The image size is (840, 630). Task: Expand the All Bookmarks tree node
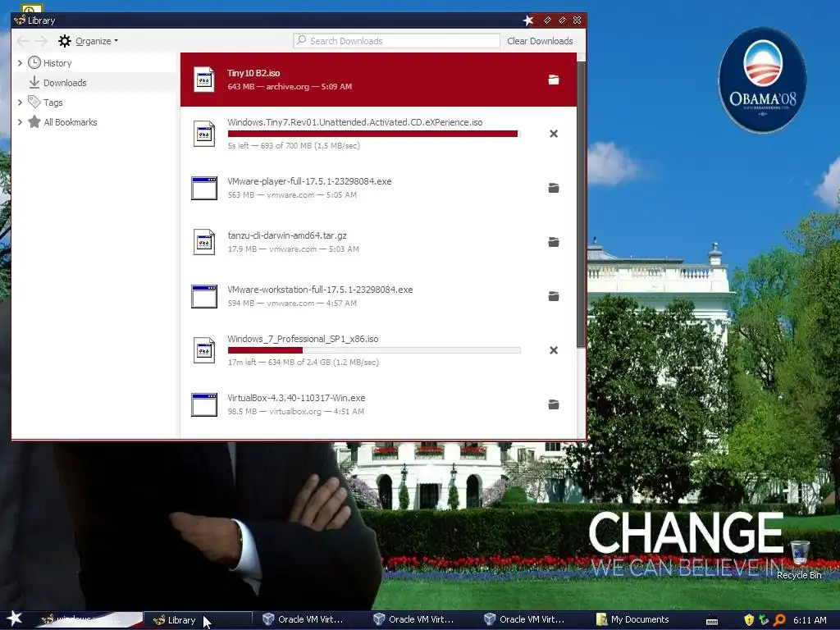tap(20, 121)
